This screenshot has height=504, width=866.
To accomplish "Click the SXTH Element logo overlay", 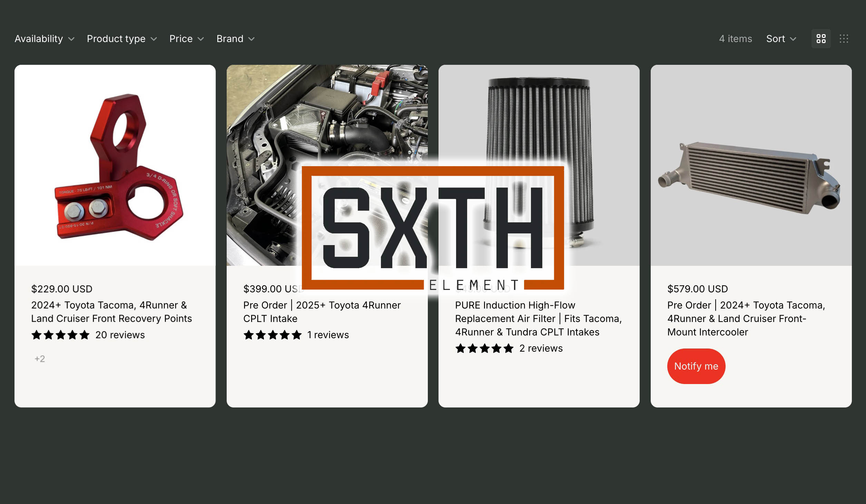I will [x=433, y=228].
